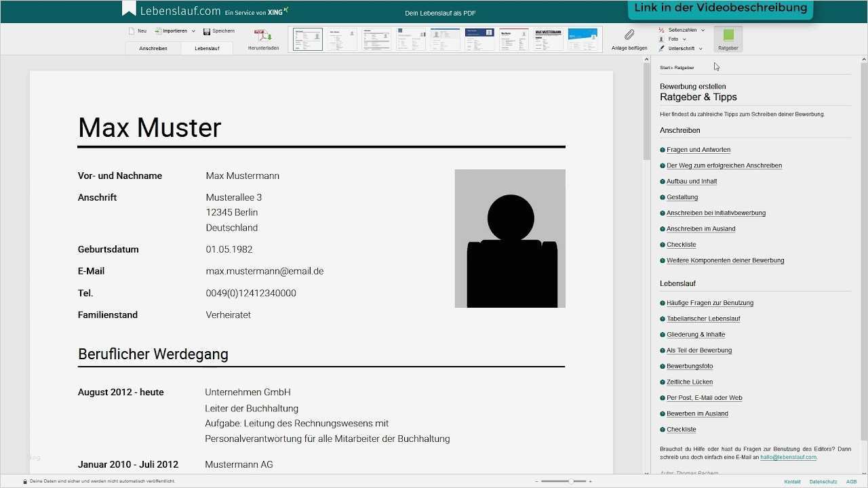The width and height of the screenshot is (868, 488).
Task: Open the Gestaltung link
Action: [682, 197]
